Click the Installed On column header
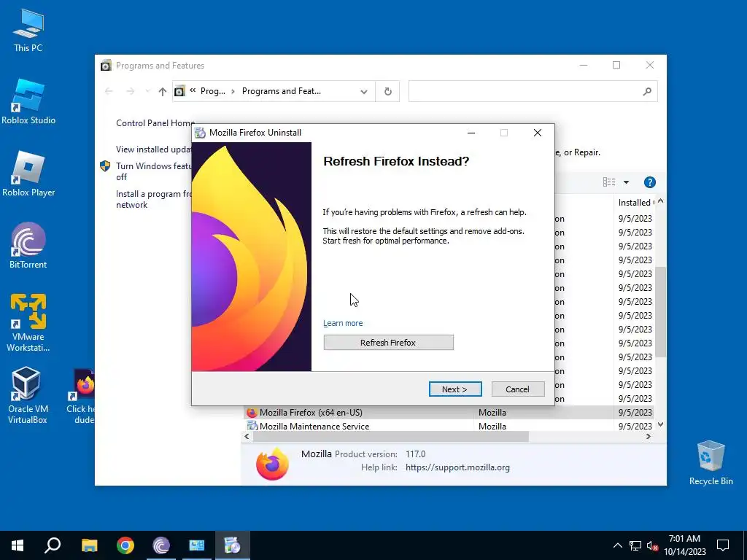The height and width of the screenshot is (560, 747). pyautogui.click(x=635, y=203)
